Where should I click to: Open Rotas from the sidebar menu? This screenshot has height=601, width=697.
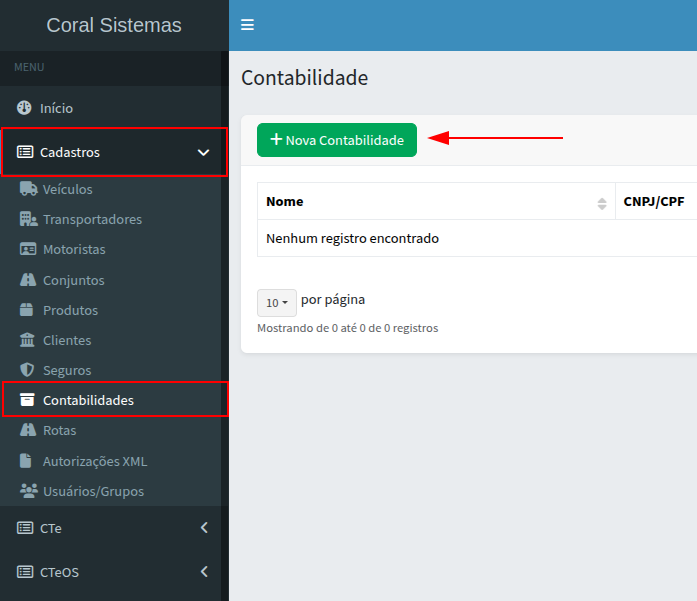click(59, 430)
